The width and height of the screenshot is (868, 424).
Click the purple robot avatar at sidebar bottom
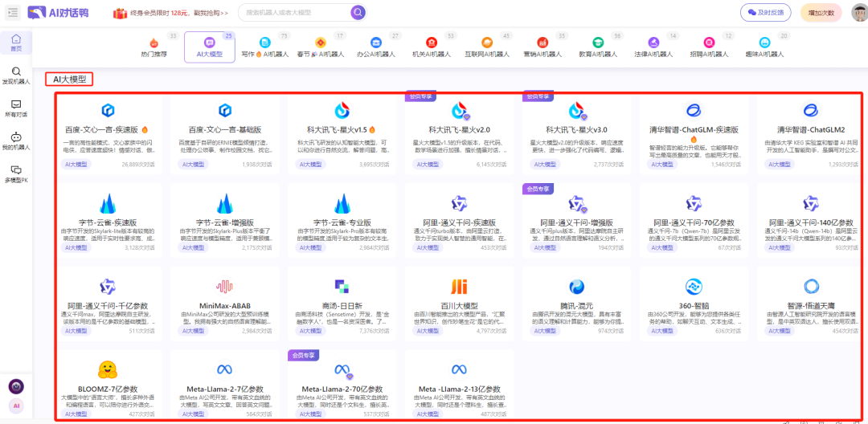pyautogui.click(x=16, y=386)
